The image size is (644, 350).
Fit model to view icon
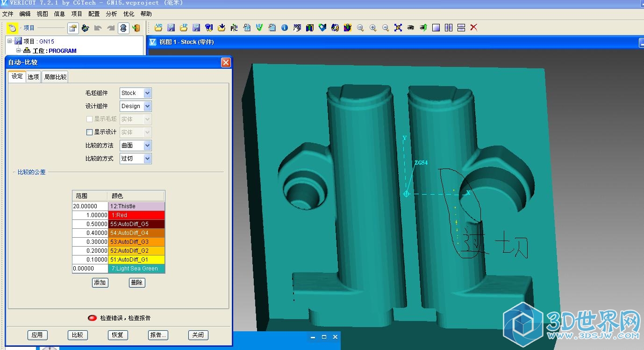(x=398, y=28)
